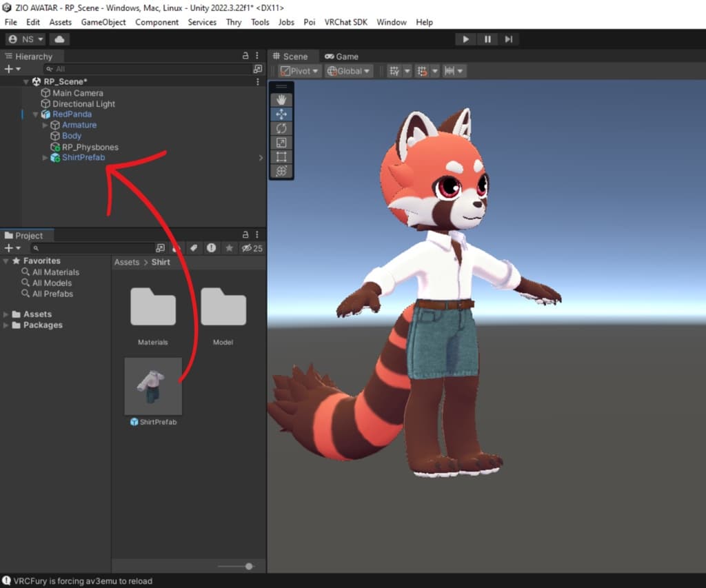Select the Hand (View) tool
The image size is (706, 588).
pyautogui.click(x=281, y=101)
